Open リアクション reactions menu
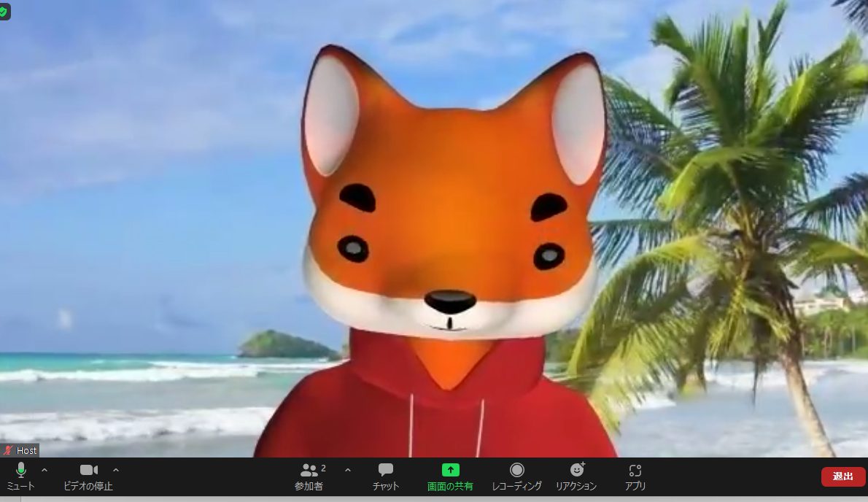868x502 pixels. [576, 477]
